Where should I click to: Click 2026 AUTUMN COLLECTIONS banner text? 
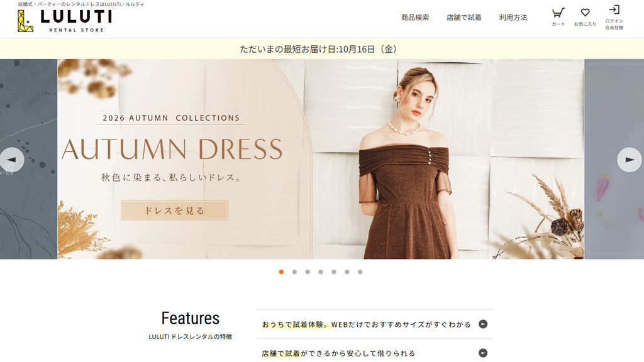tap(171, 118)
